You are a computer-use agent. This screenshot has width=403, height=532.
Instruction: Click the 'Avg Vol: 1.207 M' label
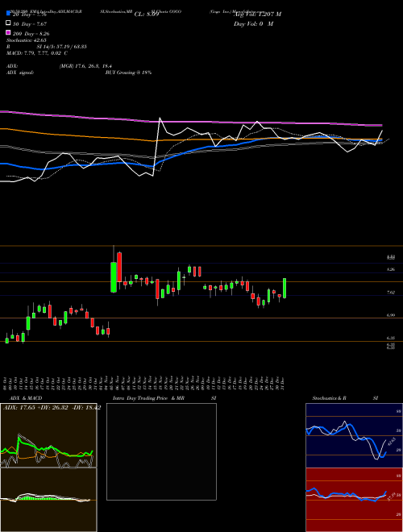pyautogui.click(x=257, y=15)
